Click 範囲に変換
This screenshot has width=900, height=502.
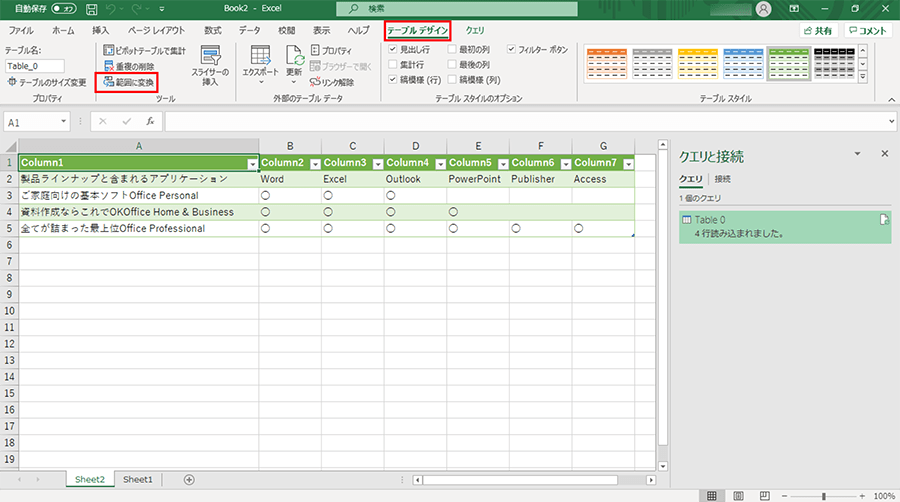128,83
